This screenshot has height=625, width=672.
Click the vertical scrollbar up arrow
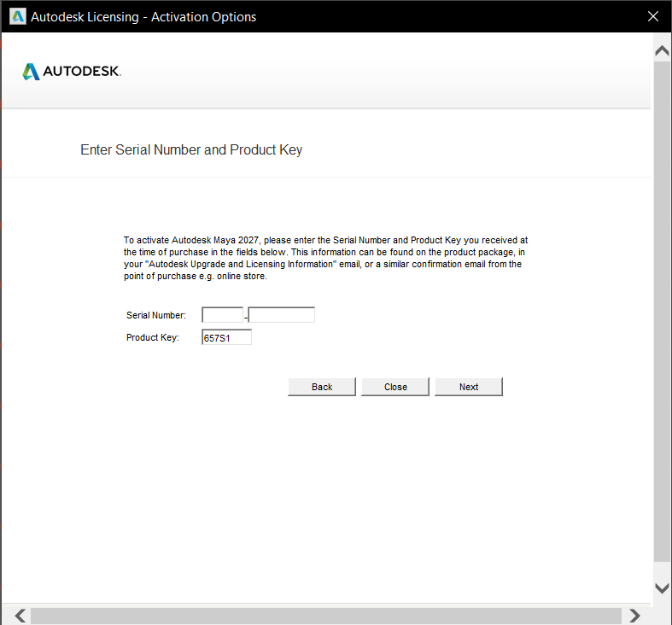662,51
